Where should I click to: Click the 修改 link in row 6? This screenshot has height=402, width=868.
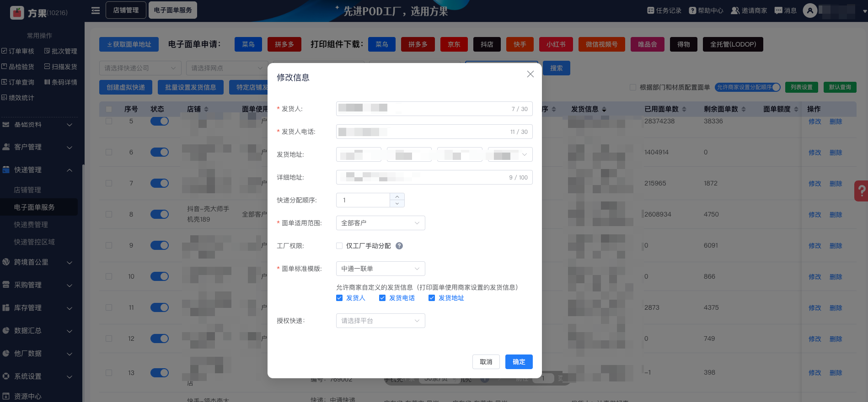pos(815,153)
